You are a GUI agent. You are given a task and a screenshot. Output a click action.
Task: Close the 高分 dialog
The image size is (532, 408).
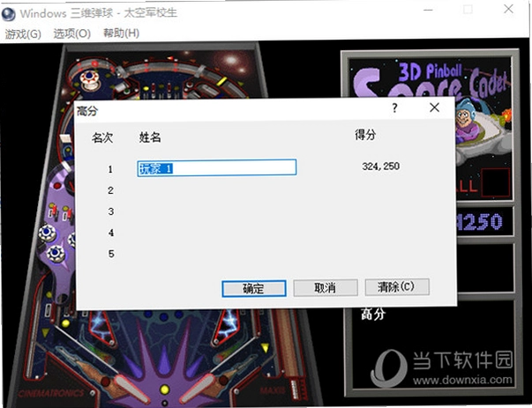click(435, 108)
